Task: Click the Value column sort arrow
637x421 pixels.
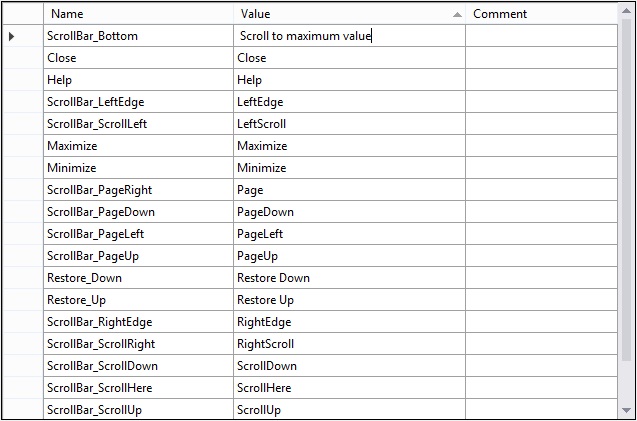Action: [x=457, y=15]
